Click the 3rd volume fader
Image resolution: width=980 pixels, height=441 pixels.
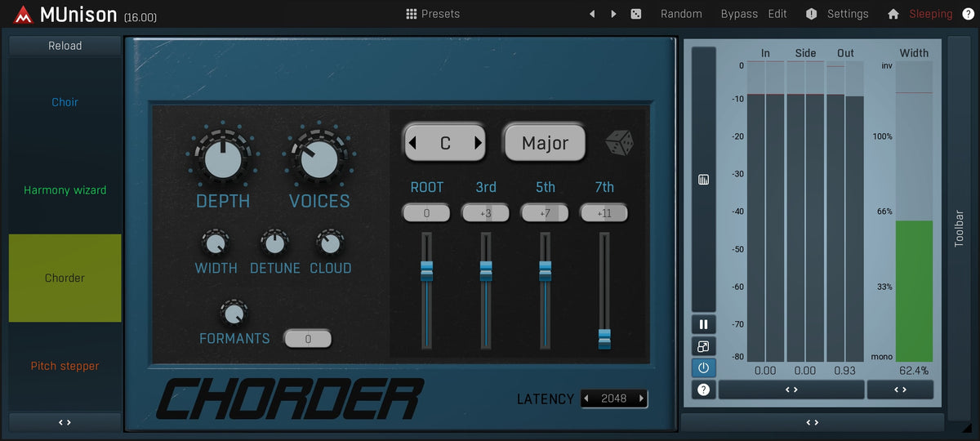pos(486,270)
